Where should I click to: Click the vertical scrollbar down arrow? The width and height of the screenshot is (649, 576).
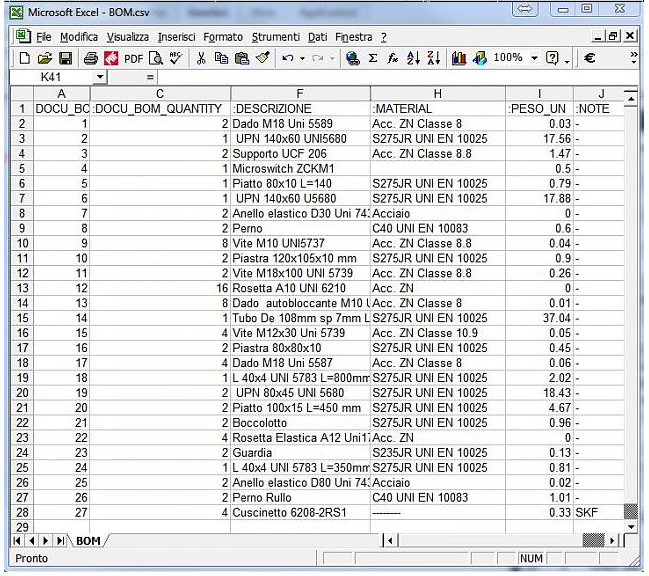(631, 527)
